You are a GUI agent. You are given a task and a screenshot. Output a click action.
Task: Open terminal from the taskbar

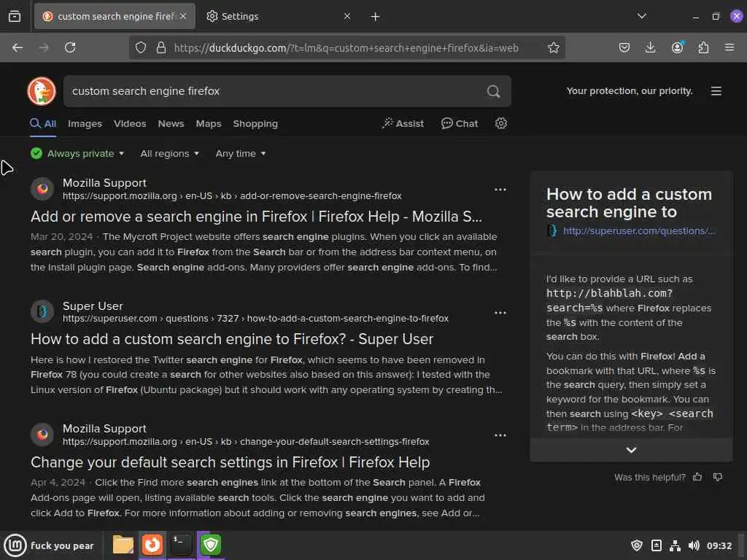coord(181,545)
